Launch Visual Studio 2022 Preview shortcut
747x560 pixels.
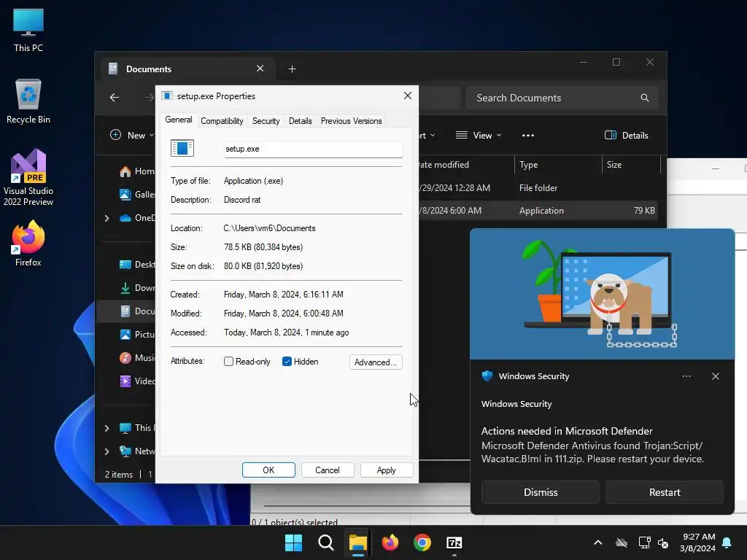pos(28,178)
